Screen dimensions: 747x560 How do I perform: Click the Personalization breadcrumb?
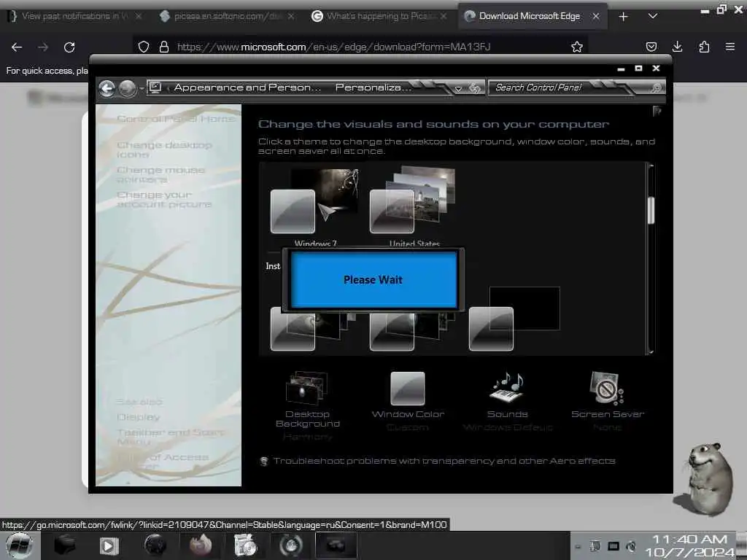(x=373, y=87)
